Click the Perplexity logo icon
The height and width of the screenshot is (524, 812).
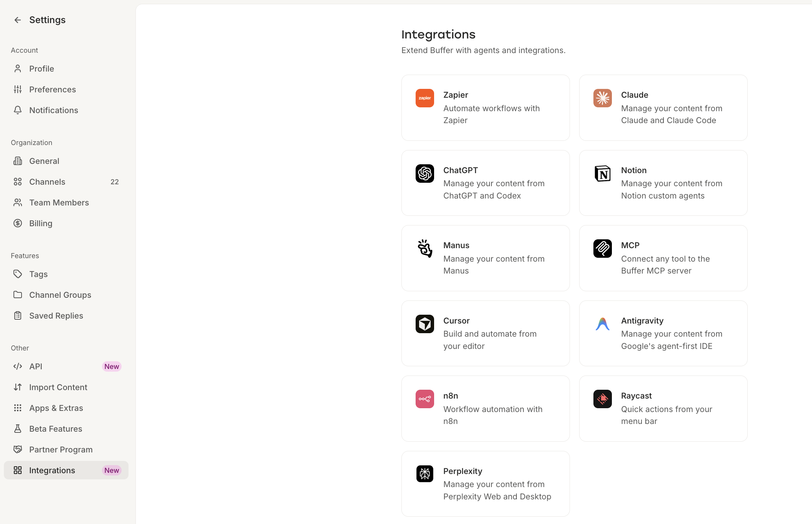pyautogui.click(x=425, y=474)
